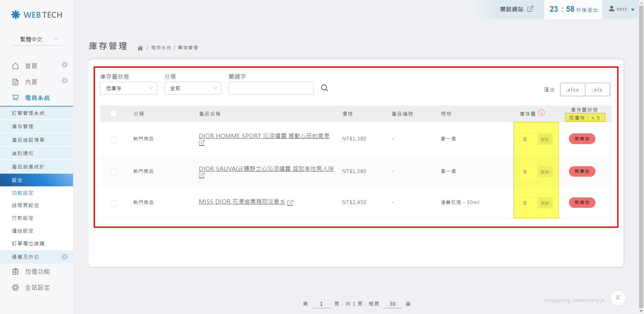The height and width of the screenshot is (314, 644).
Task: Click gear icon beside 內頁
Action: coord(65,80)
